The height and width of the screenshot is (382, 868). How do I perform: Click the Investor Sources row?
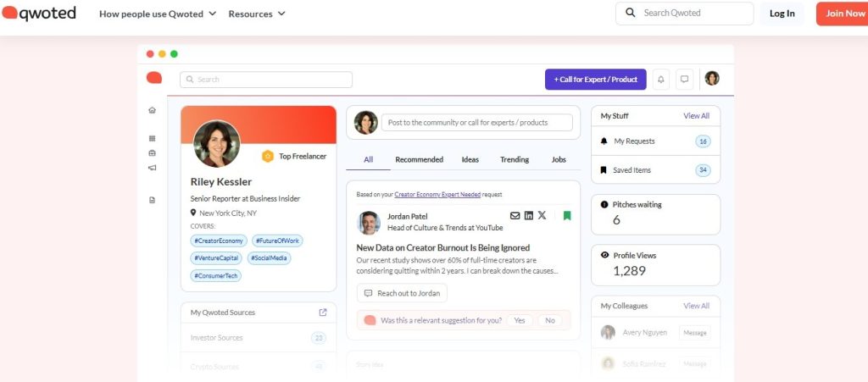pos(259,338)
